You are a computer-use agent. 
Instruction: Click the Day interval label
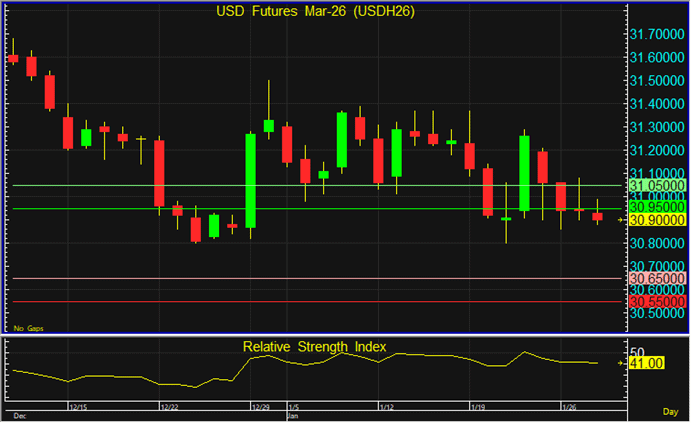(669, 411)
